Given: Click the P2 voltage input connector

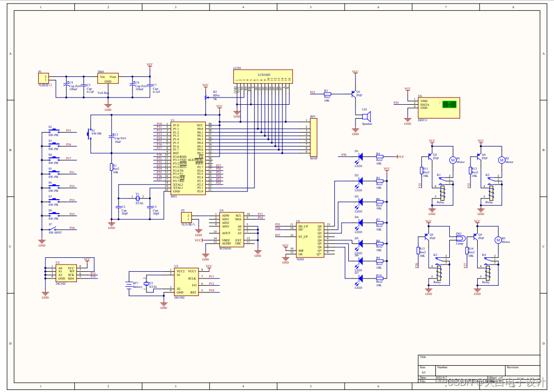Looking at the screenshot, I should click(186, 218).
